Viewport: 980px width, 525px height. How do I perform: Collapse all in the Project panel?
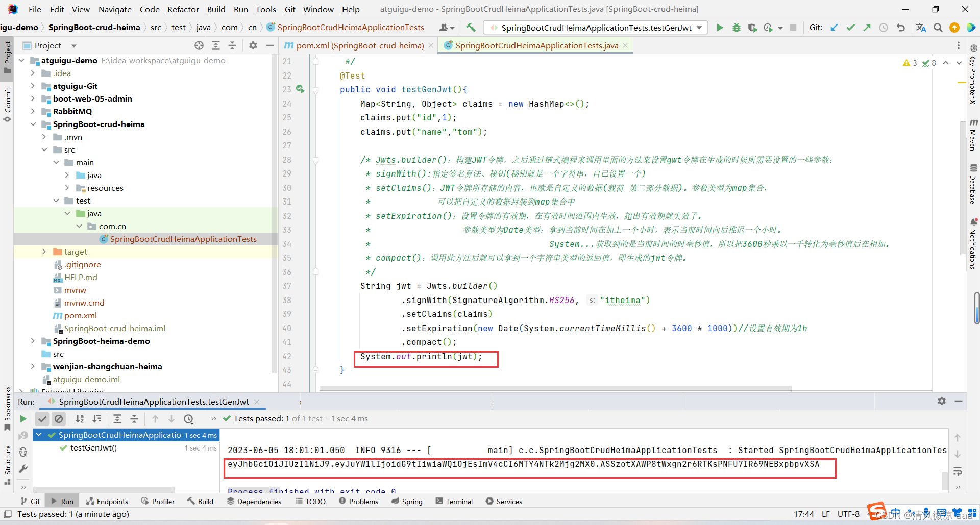(x=232, y=45)
